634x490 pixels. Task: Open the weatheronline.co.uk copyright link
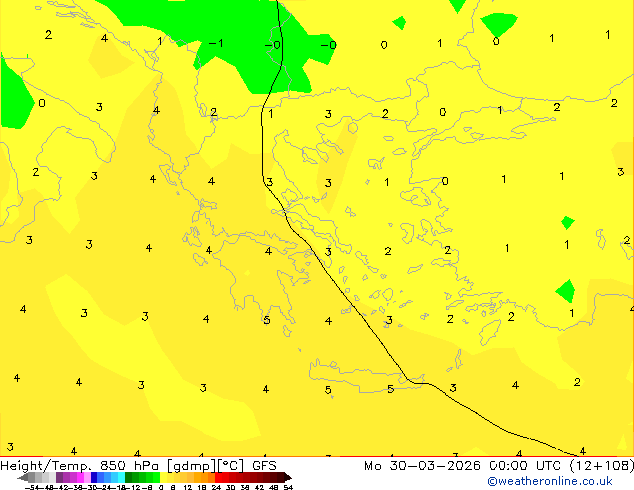click(550, 481)
